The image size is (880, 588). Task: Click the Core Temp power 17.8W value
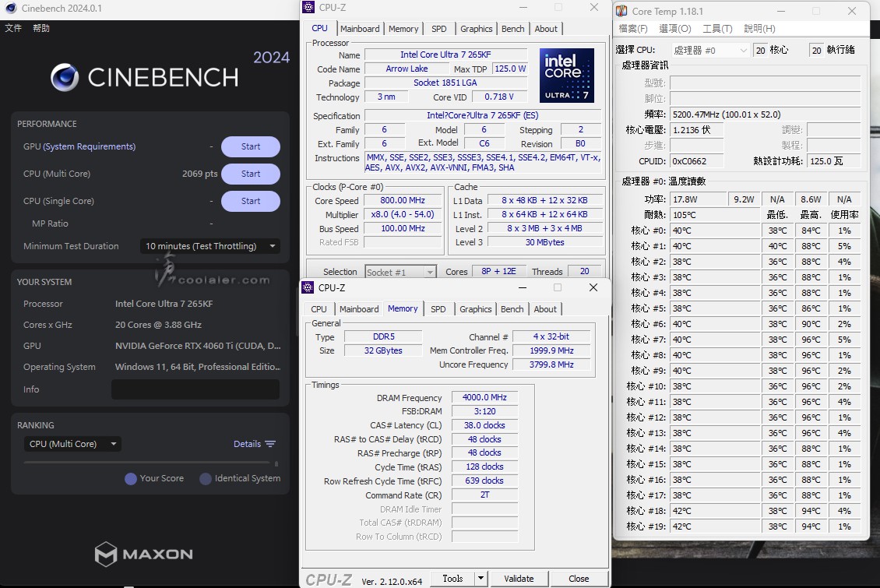click(699, 199)
